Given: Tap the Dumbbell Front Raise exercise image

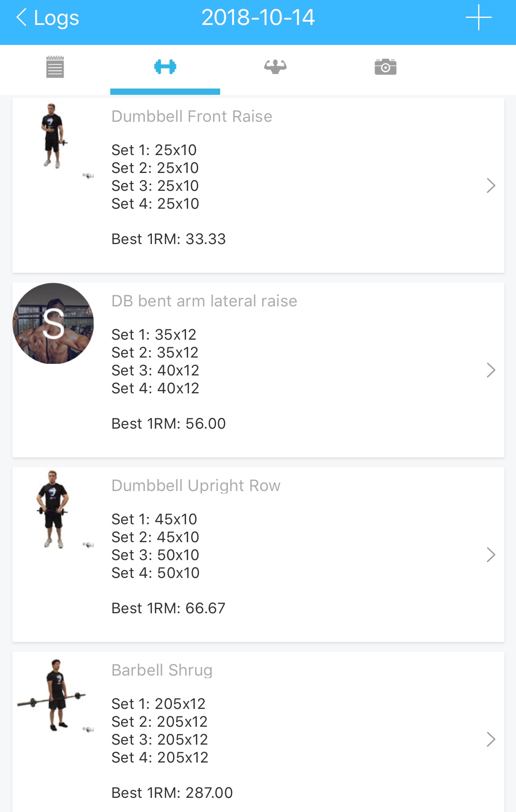Looking at the screenshot, I should (x=53, y=136).
